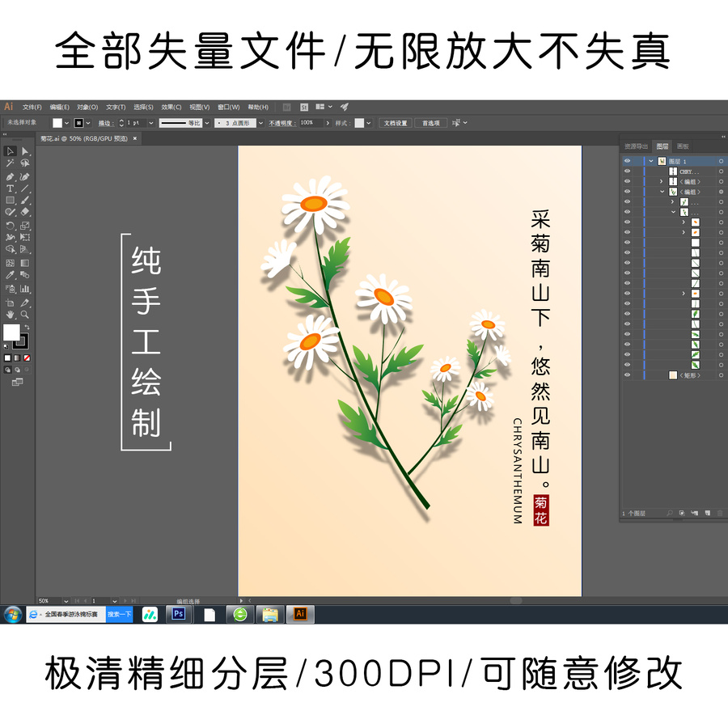Select the Blend tool
This screenshot has height=728, width=728.
25,275
